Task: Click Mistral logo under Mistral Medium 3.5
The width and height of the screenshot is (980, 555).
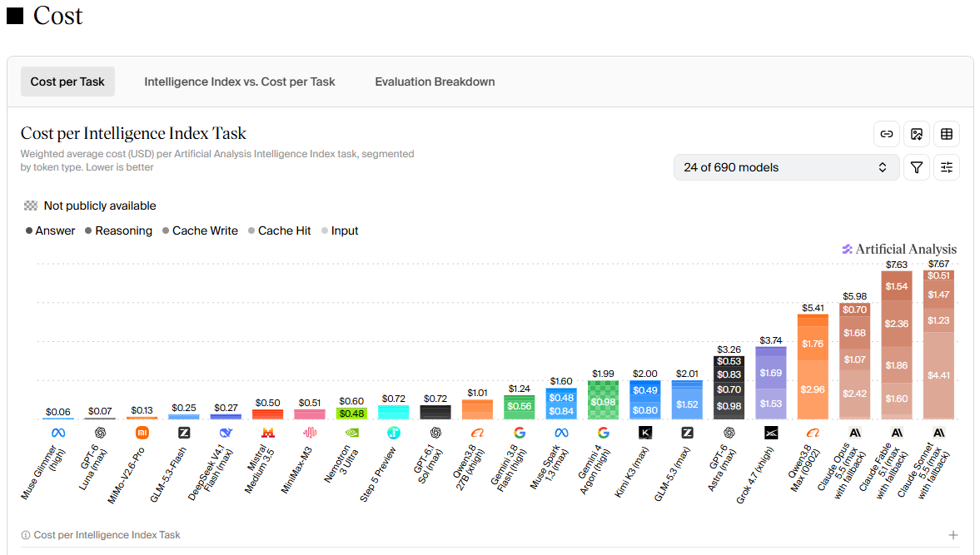Action: pyautogui.click(x=267, y=433)
